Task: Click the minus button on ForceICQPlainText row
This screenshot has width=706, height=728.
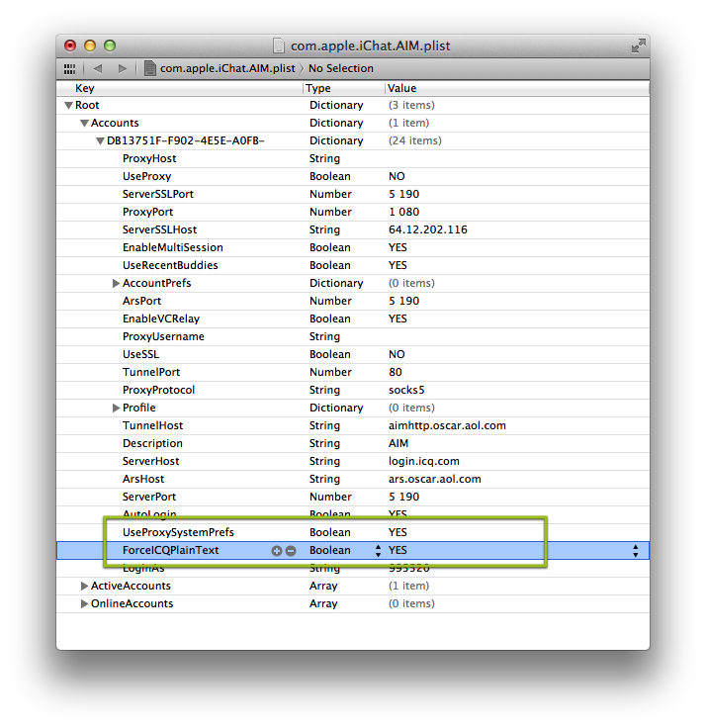Action: click(x=291, y=551)
